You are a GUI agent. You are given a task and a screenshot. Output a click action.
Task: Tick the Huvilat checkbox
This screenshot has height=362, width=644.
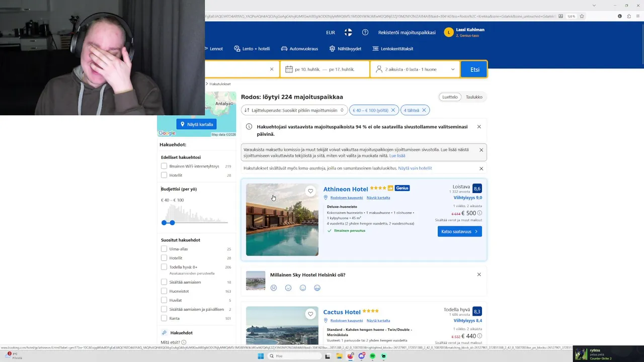pyautogui.click(x=164, y=300)
